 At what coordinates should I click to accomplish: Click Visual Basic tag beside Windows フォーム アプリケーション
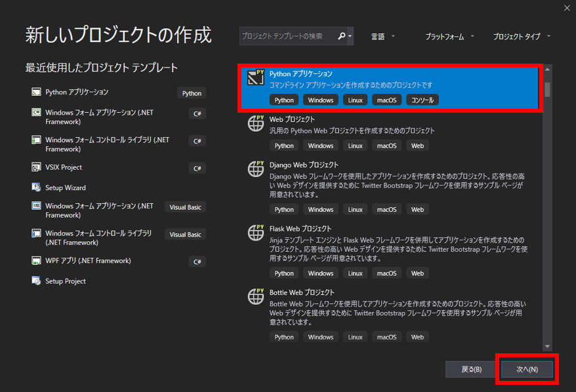[185, 207]
